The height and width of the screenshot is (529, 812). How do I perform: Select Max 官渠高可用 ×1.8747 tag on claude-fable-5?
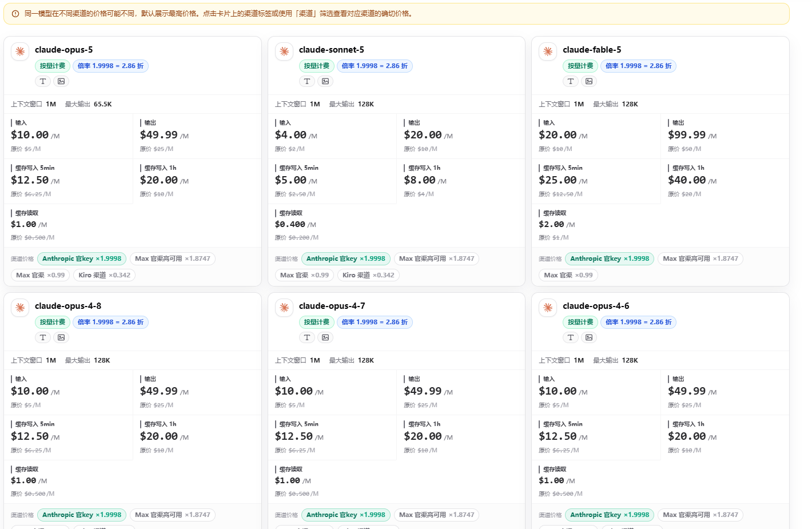pos(700,258)
